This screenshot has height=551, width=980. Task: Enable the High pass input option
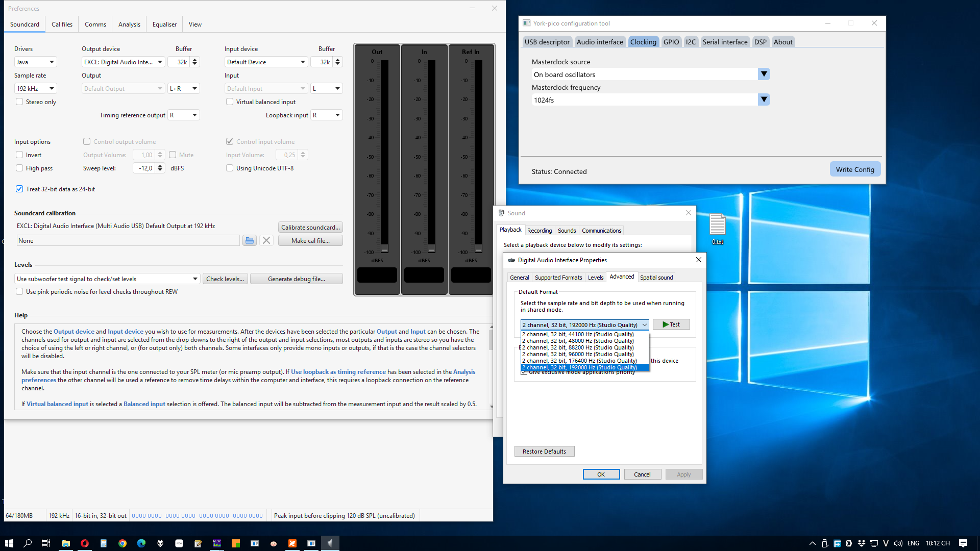pos(19,168)
